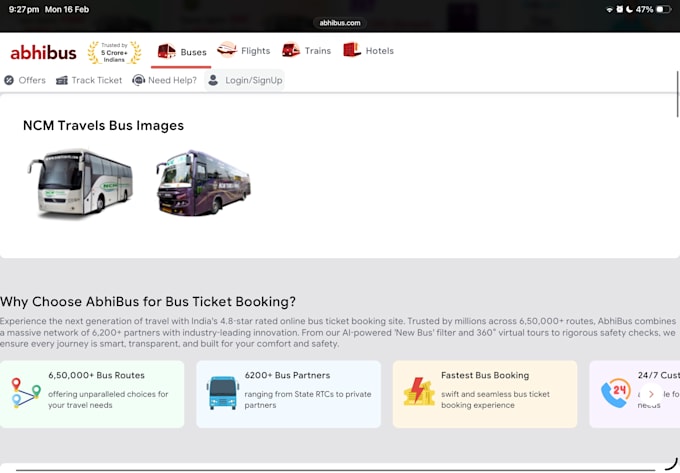This screenshot has height=473, width=680.
Task: Click the NCM Travels Bus Images heading
Action: 103,125
